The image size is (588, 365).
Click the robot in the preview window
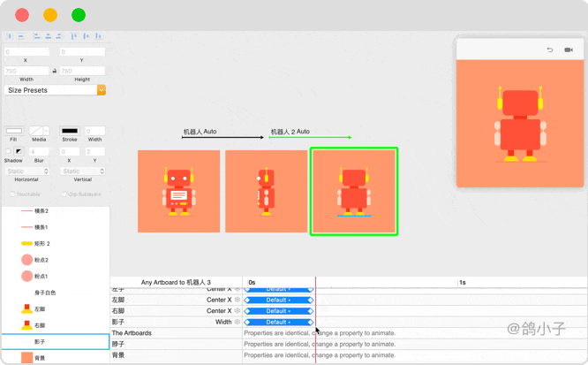[520, 124]
